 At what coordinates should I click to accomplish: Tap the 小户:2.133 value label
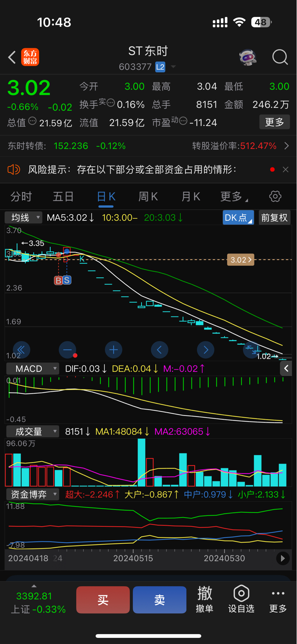261,494
